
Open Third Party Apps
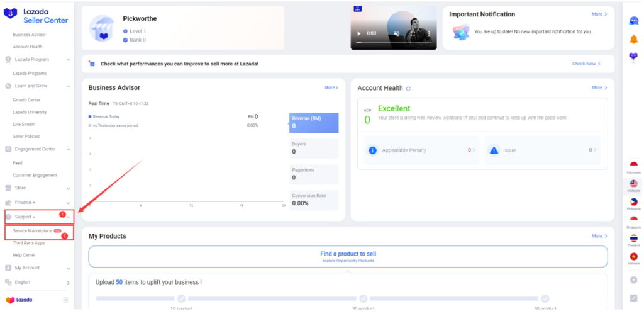29,243
